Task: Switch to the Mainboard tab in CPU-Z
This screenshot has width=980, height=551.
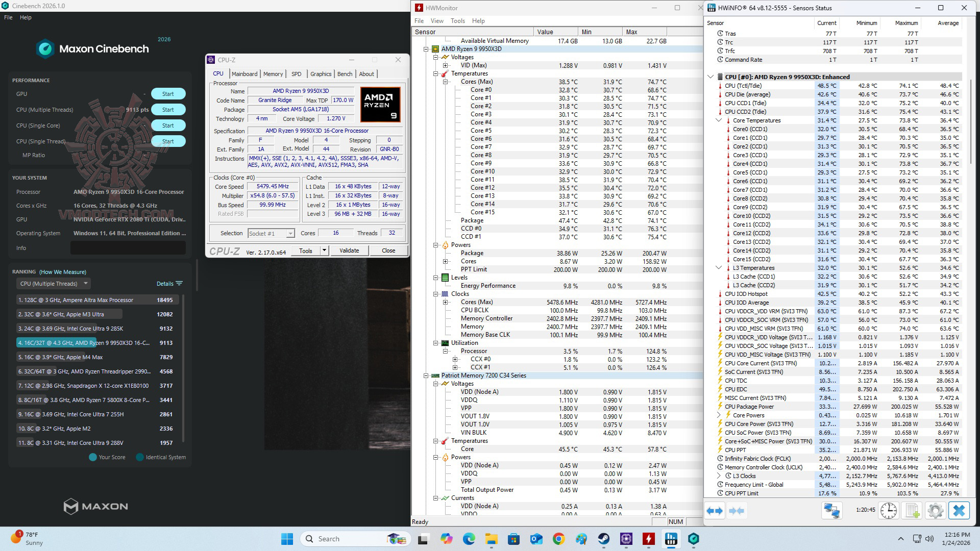Action: (244, 74)
